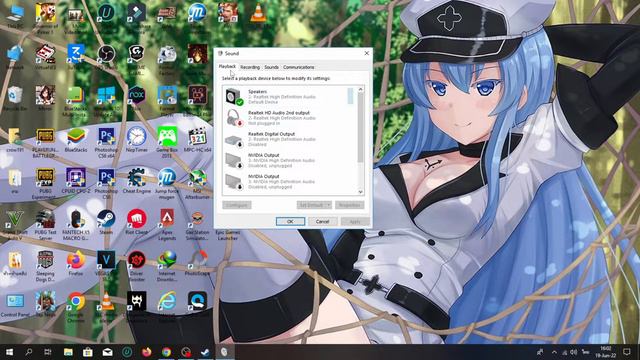Select the BlueStacks desktop shortcut
The height and width of the screenshot is (360, 640).
[x=76, y=140]
